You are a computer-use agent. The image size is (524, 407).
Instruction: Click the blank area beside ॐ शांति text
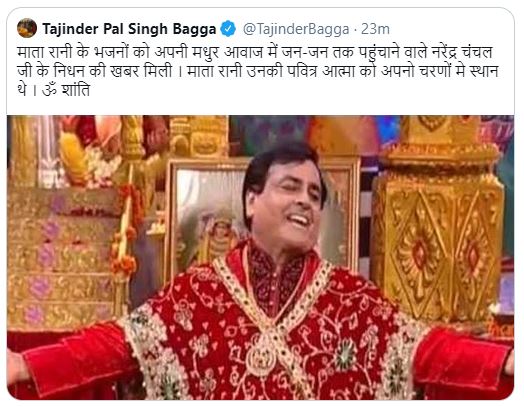coord(301,91)
